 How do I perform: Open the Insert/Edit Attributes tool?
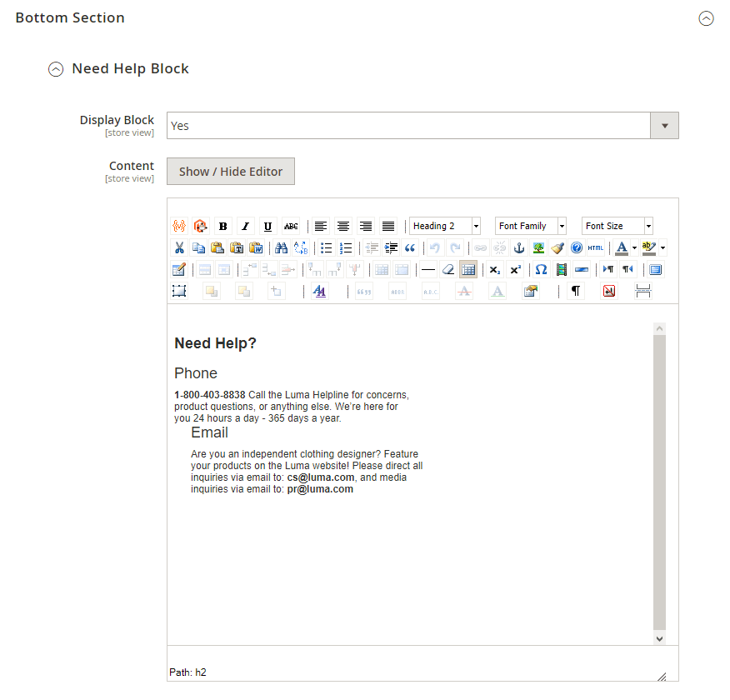tap(531, 291)
